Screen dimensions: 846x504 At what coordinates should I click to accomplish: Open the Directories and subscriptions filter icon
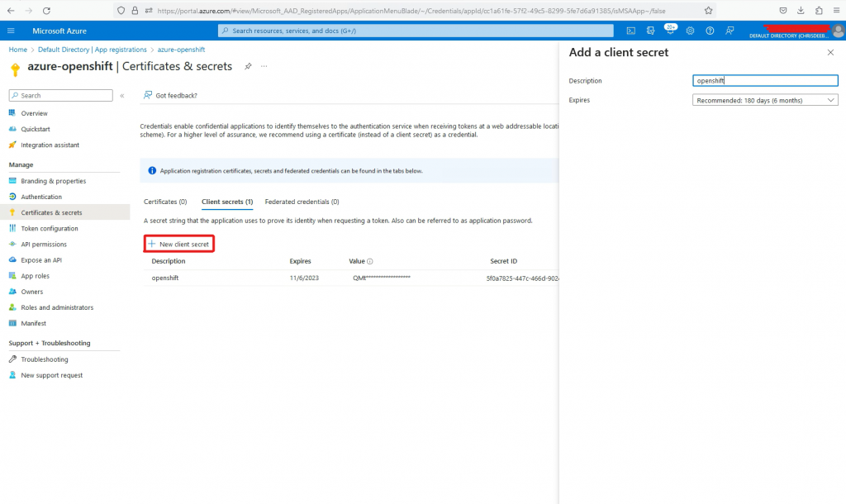(x=651, y=31)
